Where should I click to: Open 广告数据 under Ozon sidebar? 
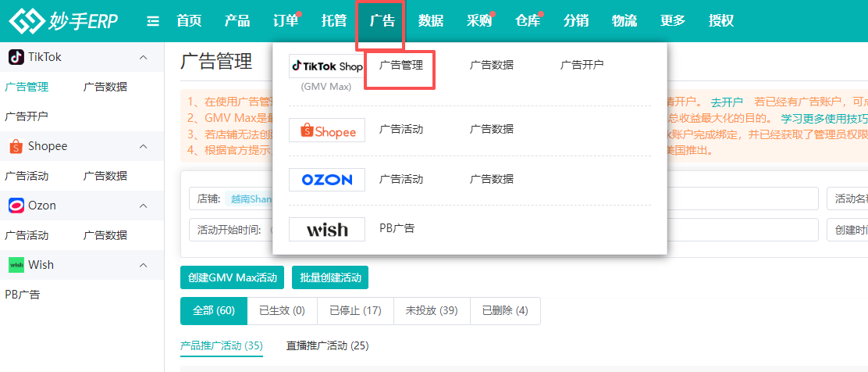[105, 235]
